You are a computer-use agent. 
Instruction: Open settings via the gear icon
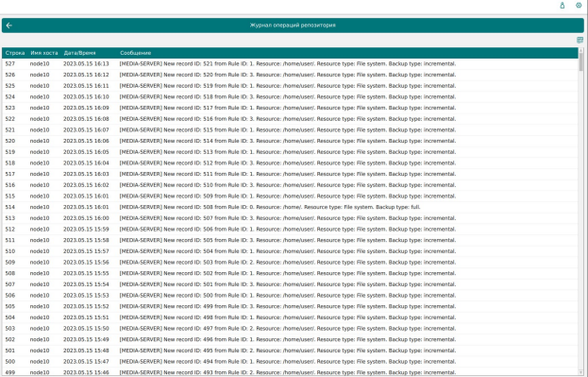[579, 6]
